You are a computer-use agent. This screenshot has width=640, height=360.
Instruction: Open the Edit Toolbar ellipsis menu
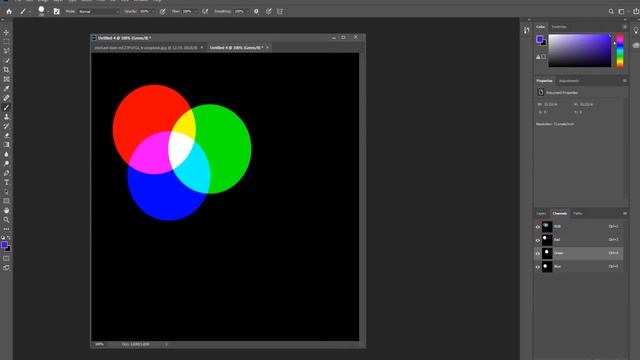[x=6, y=229]
